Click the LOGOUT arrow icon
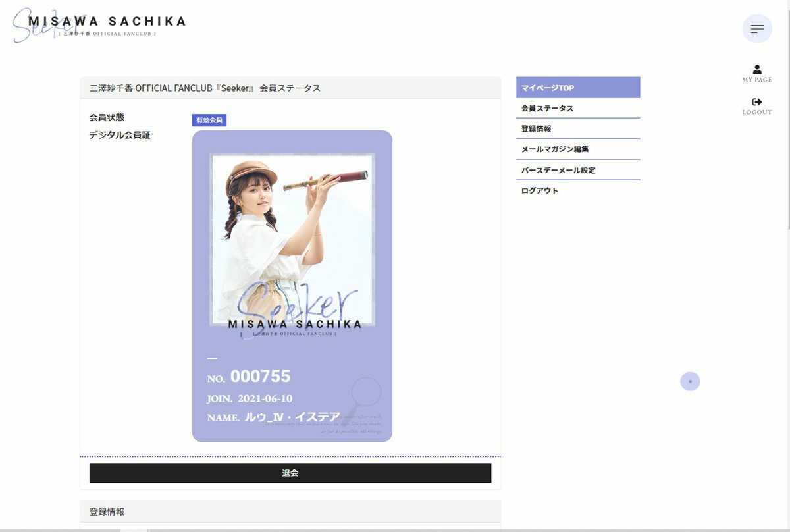The width and height of the screenshot is (790, 532). (757, 102)
